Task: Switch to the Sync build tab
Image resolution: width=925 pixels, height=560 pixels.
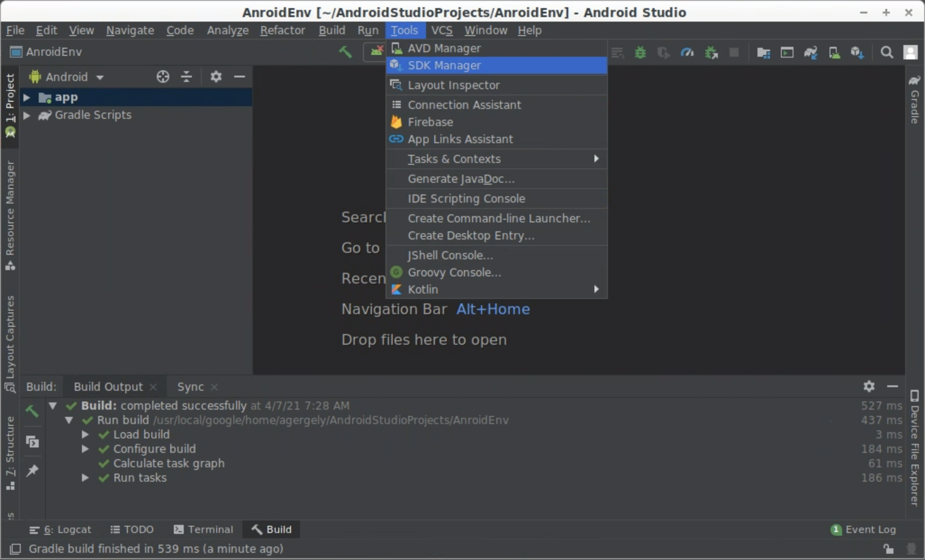Action: click(x=190, y=387)
